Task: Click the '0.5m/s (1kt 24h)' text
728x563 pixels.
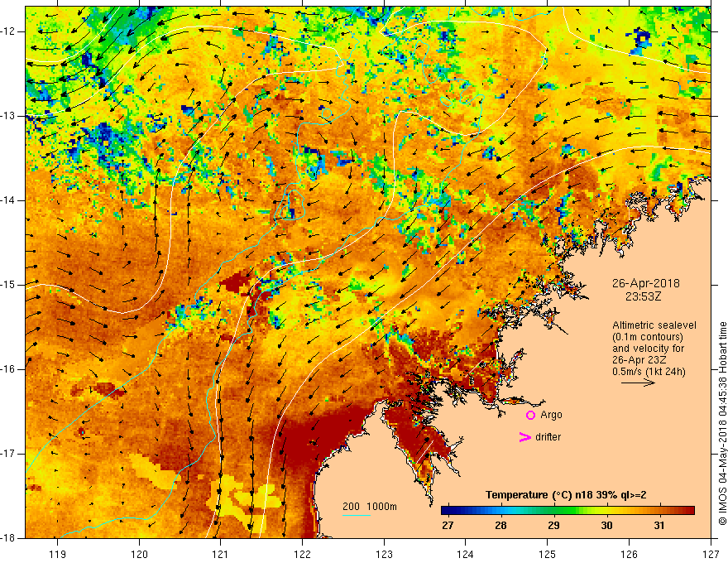Action: coord(649,372)
